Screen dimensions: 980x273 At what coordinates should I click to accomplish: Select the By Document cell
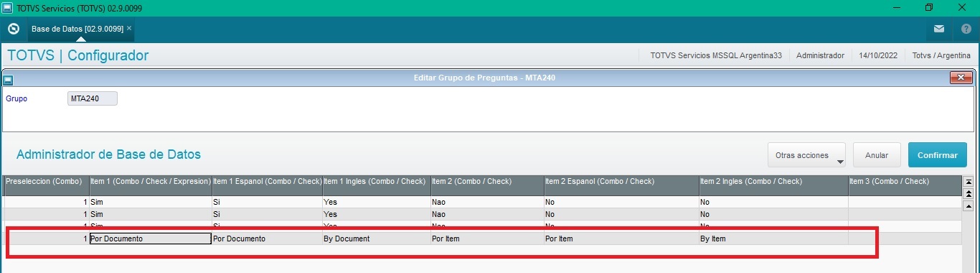(x=376, y=239)
